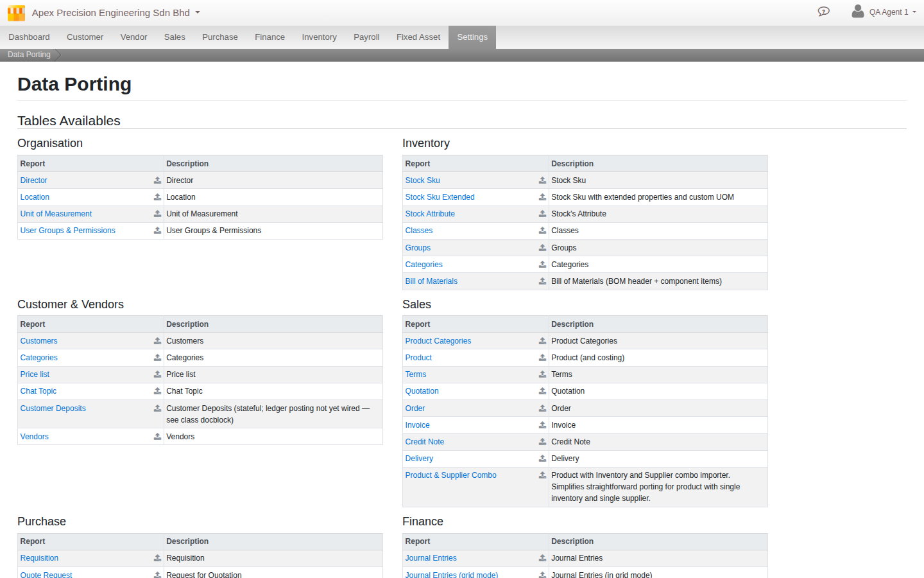The width and height of the screenshot is (924, 578).
Task: Click the upload icon for Sales Terms
Action: (542, 374)
